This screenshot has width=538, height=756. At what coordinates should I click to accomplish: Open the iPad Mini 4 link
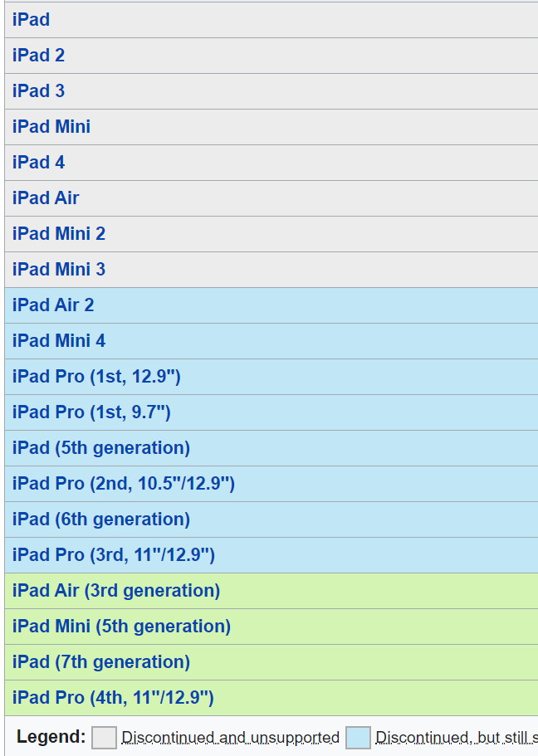59,341
